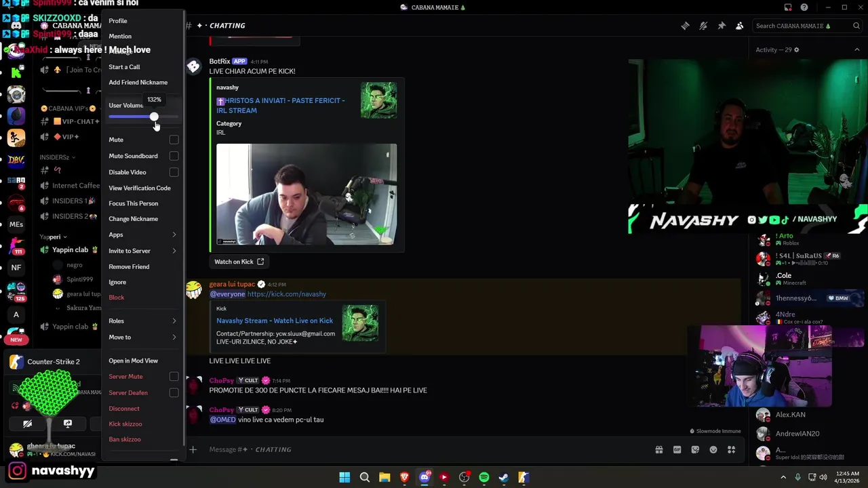Select Kick skizzoo

coord(125,424)
